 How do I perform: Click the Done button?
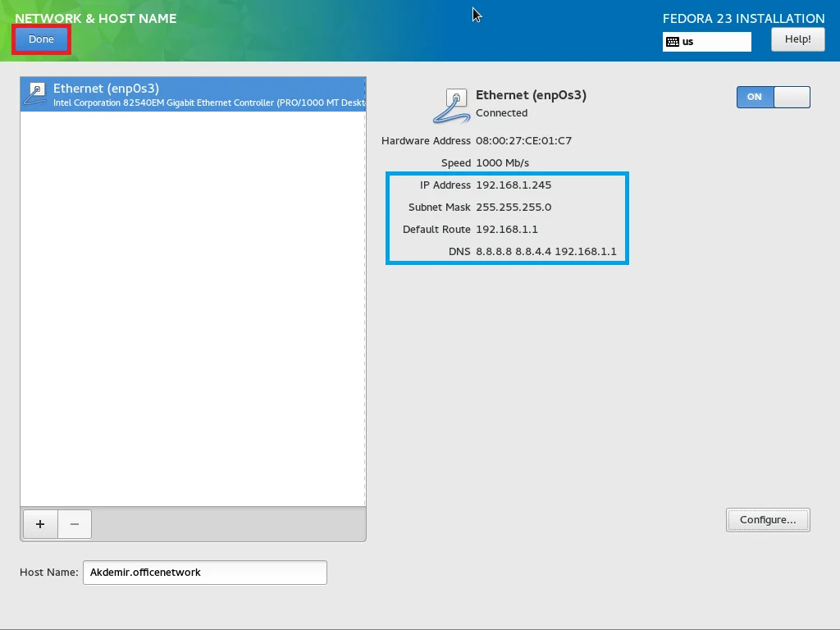click(x=41, y=39)
